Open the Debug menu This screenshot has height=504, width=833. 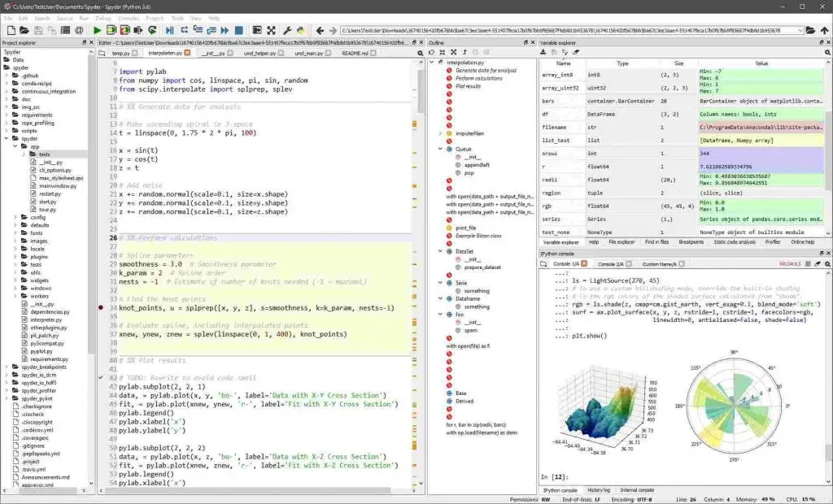coord(102,17)
